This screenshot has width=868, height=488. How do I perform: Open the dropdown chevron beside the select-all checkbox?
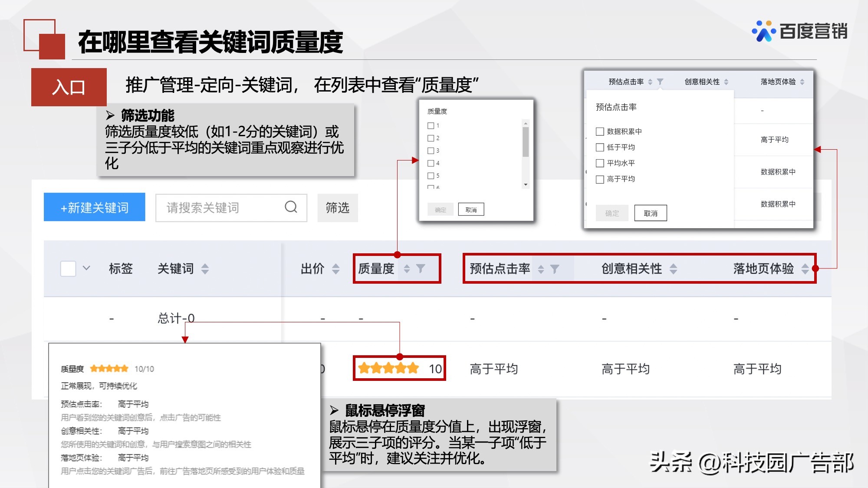pyautogui.click(x=85, y=269)
